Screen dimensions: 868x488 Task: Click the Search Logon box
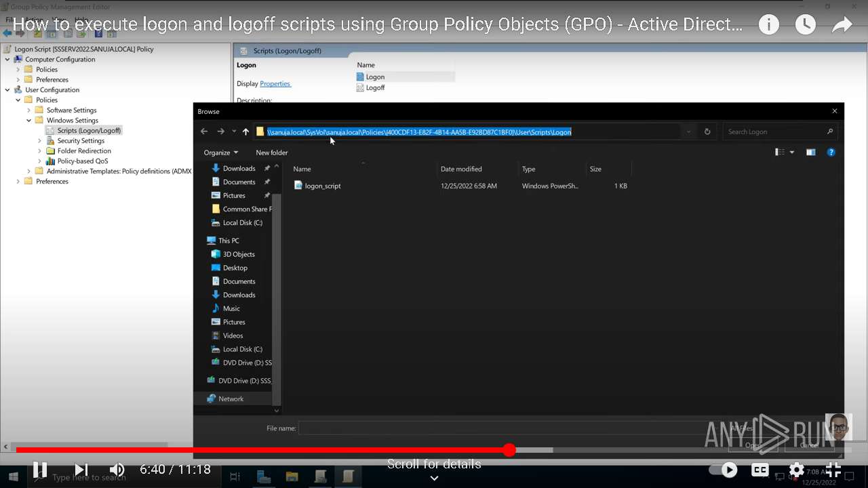coord(780,131)
